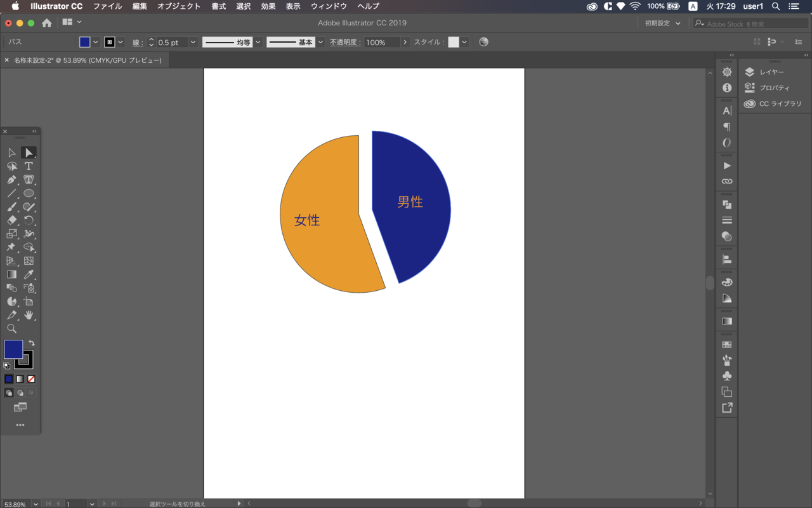Open the オブジェクト menu

(x=179, y=6)
